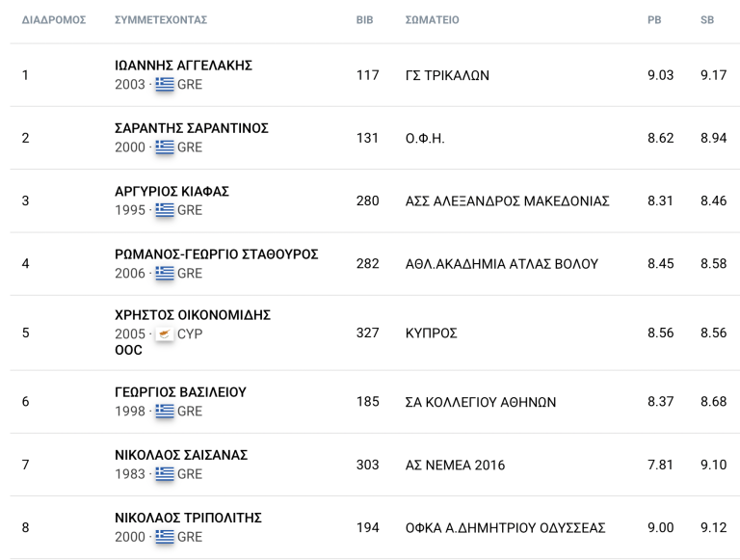Click the ΣΥΜΜΕΤΕΧΟΝΤΑΣ column header
This screenshot has height=560, width=740.
click(x=161, y=20)
